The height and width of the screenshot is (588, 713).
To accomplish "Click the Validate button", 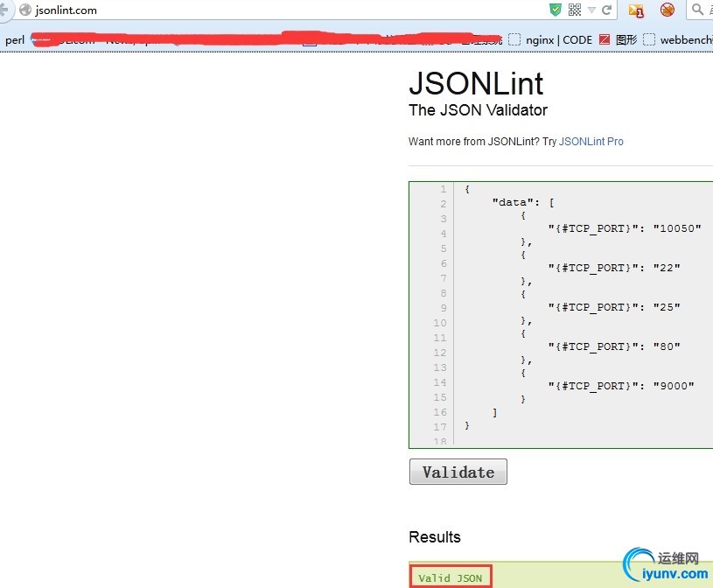I will point(458,472).
